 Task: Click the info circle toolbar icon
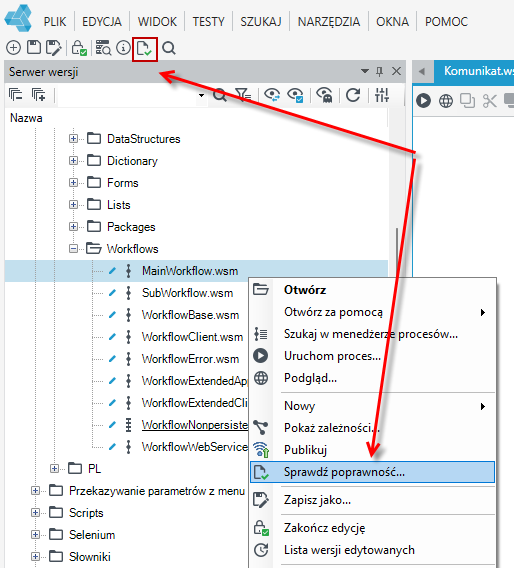(x=123, y=48)
